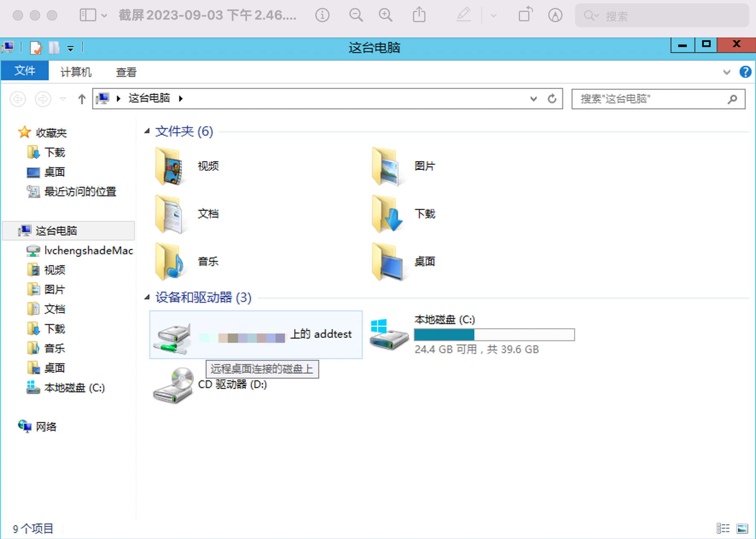Open the address bar history dropdown
Screen dimensions: 756x539
coord(533,99)
